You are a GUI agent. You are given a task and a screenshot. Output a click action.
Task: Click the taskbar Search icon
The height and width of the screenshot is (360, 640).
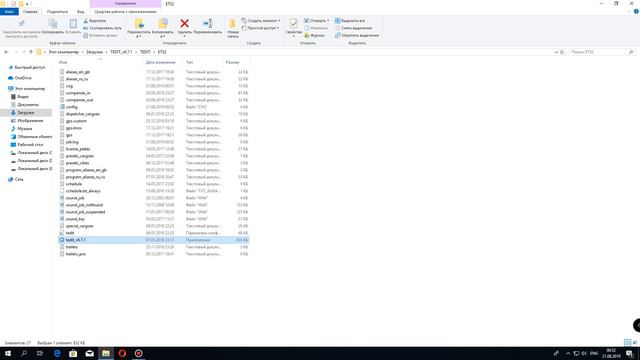pos(24,353)
